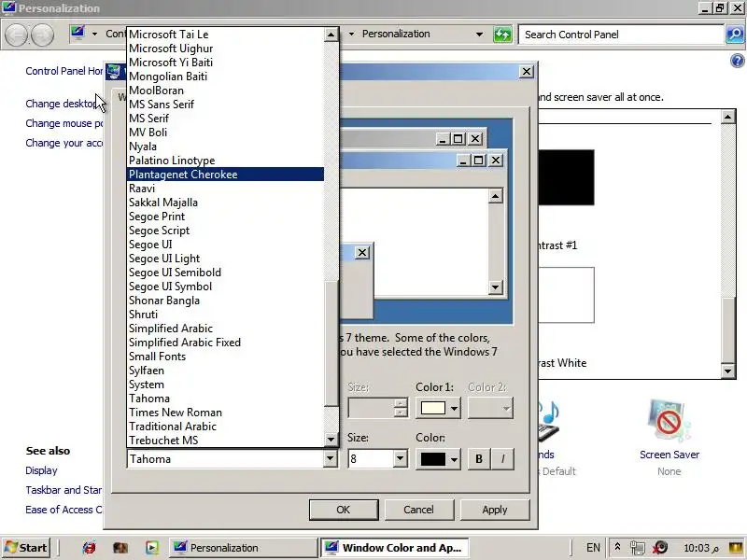Choose Microsoft Yi Baiti font
Image resolution: width=747 pixels, height=560 pixels.
[226, 63]
